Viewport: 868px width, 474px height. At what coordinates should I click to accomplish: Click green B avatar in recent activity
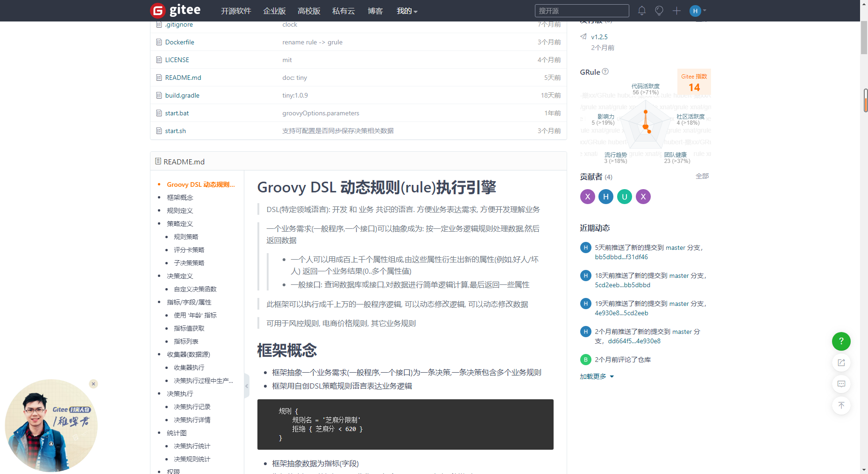coord(585,360)
